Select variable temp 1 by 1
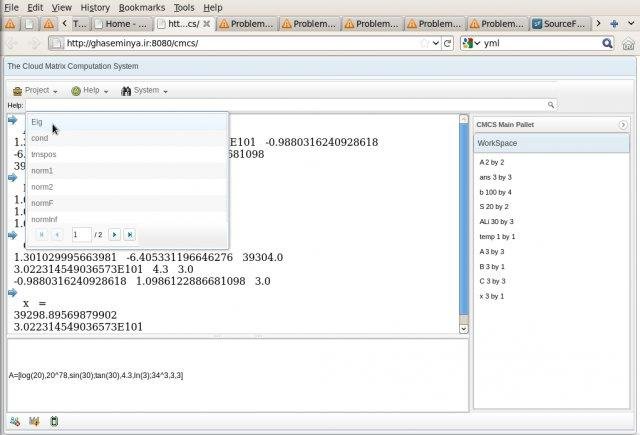 (x=497, y=237)
